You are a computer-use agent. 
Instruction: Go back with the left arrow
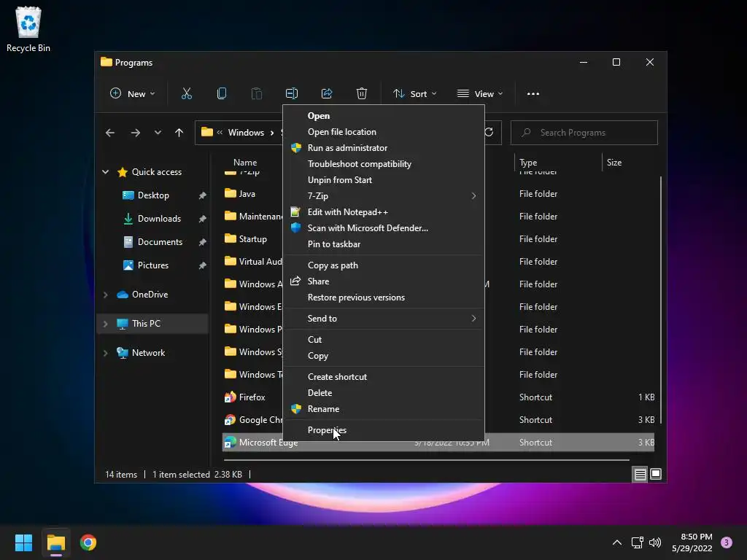coord(110,133)
